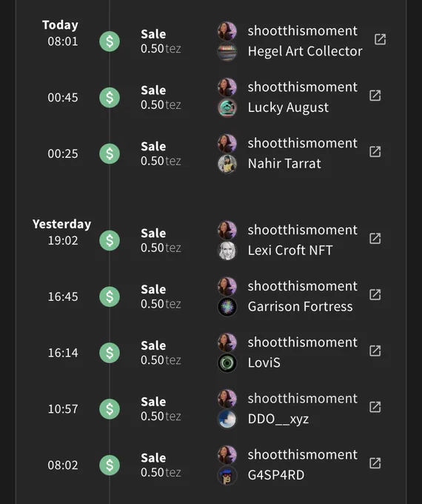Click shootthismoment avatar in 16:14 sale
This screenshot has height=504, width=422.
tap(227, 342)
